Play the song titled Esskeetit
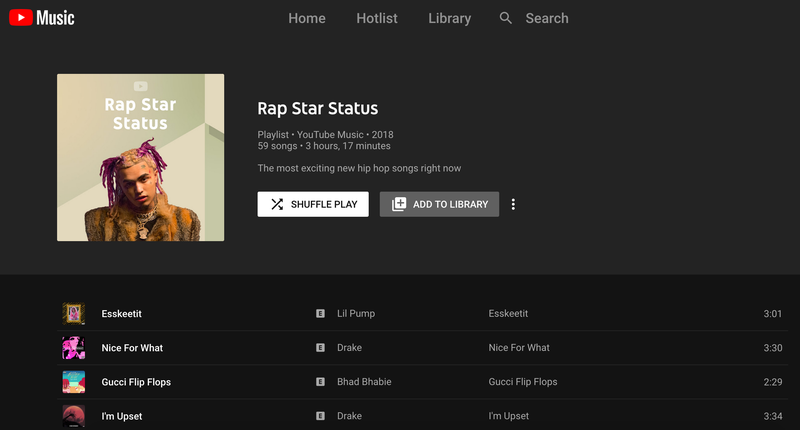The height and width of the screenshot is (430, 800). pyautogui.click(x=121, y=314)
